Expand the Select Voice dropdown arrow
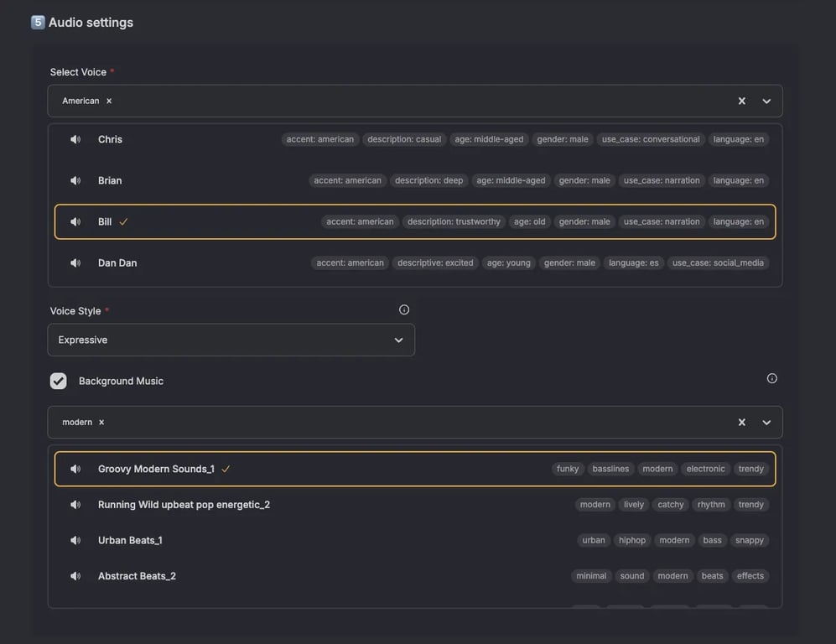 pyautogui.click(x=766, y=101)
